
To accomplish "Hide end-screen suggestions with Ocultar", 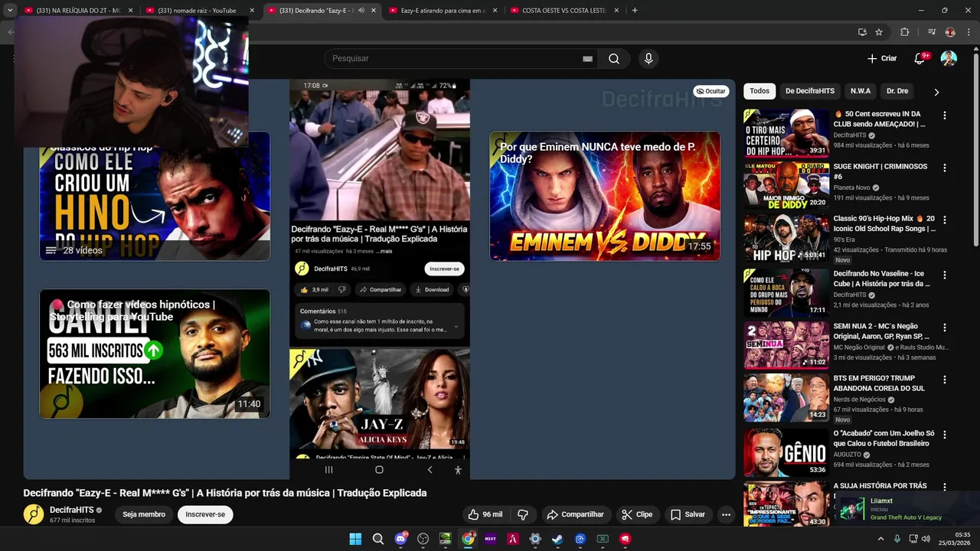I will [x=710, y=91].
